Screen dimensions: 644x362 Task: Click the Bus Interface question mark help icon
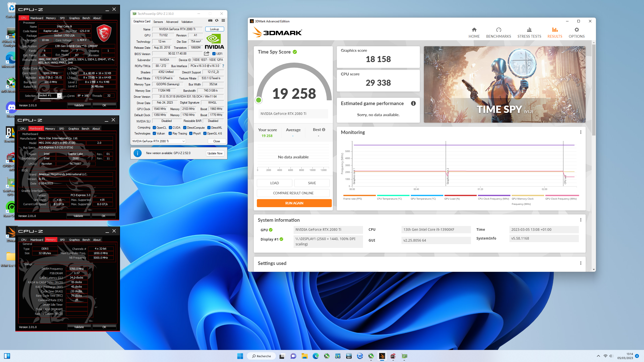tap(223, 66)
